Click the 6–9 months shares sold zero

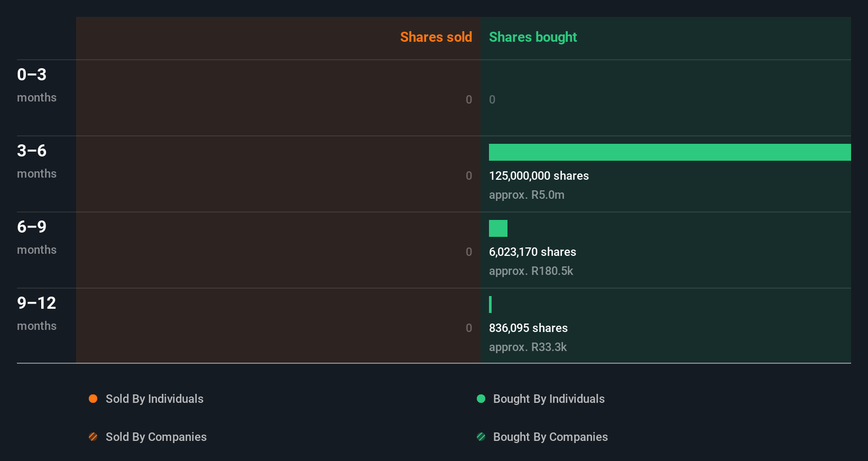pos(469,252)
